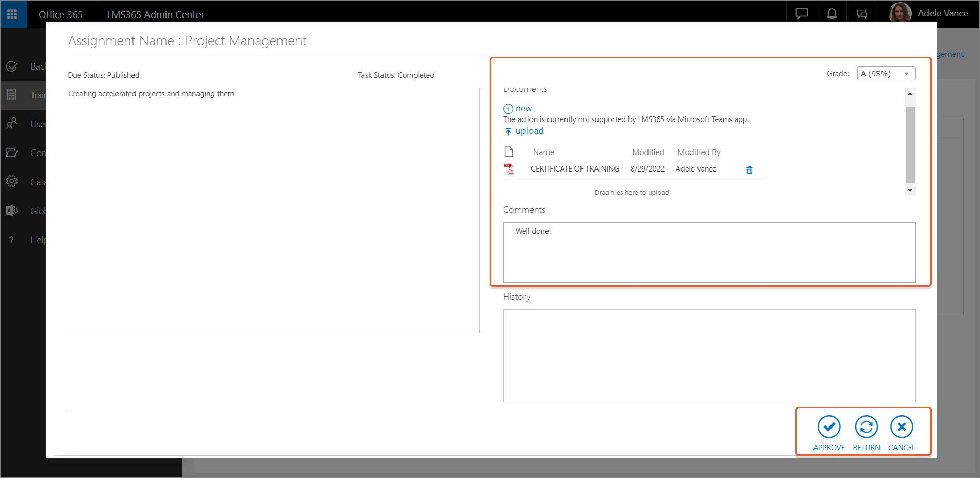Open the chat bubble icon in header

[x=802, y=14]
